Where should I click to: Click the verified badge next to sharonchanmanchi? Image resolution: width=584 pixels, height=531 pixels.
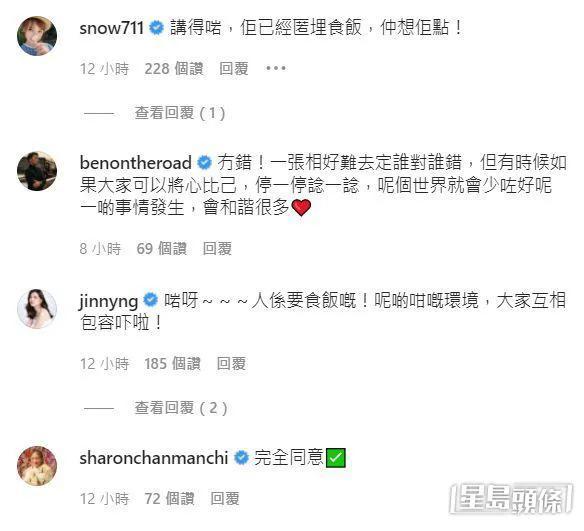coord(241,458)
